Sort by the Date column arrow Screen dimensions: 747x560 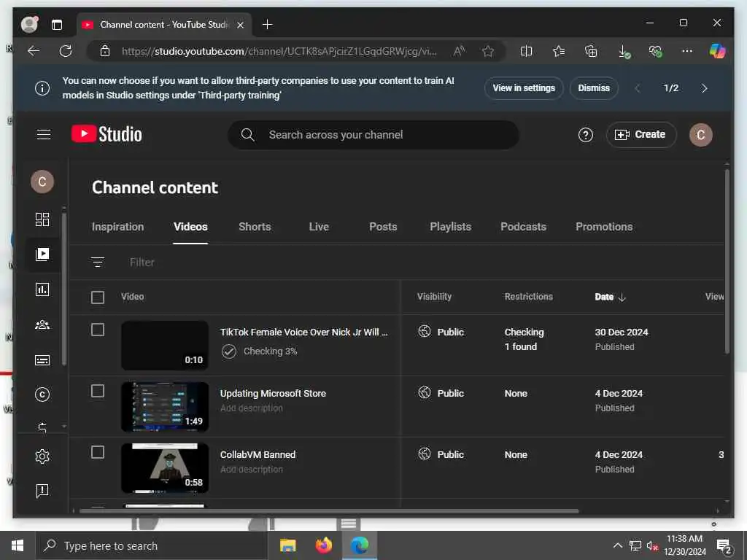(x=622, y=297)
